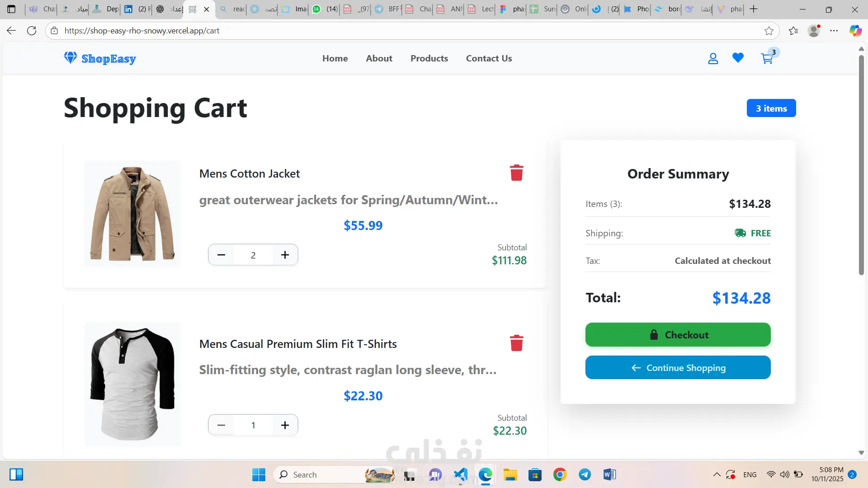This screenshot has width=868, height=488.
Task: Remove the Slim Fit T-Shirts item using its trash icon
Action: coord(516,343)
